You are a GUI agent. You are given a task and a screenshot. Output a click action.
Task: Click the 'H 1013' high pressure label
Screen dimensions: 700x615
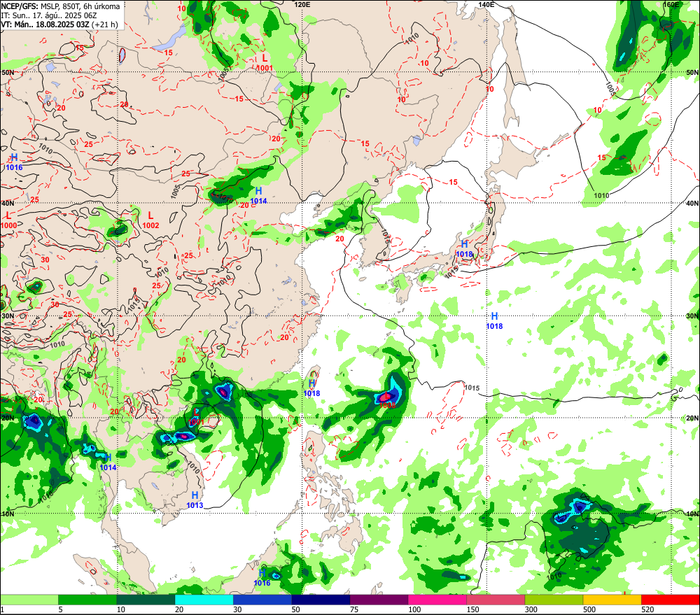(x=195, y=500)
